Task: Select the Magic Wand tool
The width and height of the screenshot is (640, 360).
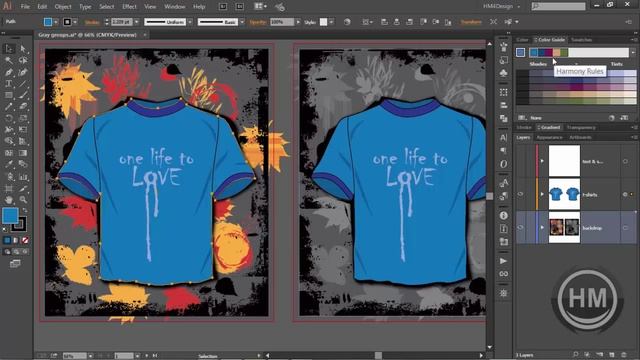Action: coord(9,60)
